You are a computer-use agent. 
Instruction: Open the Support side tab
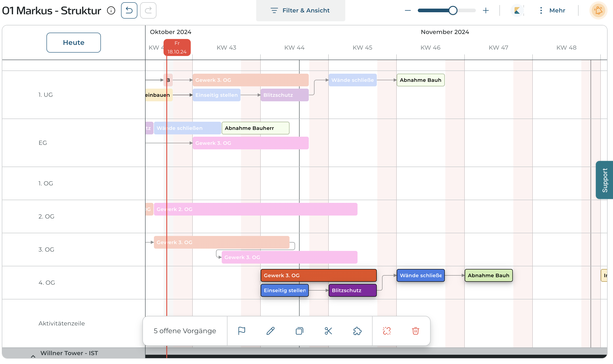click(604, 180)
